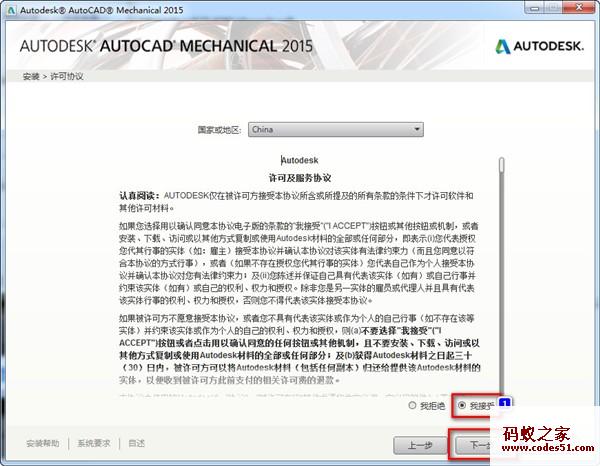Screen dimensions: 600x466
Task: Open the 系统要求 system requirements link
Action: coord(94,443)
